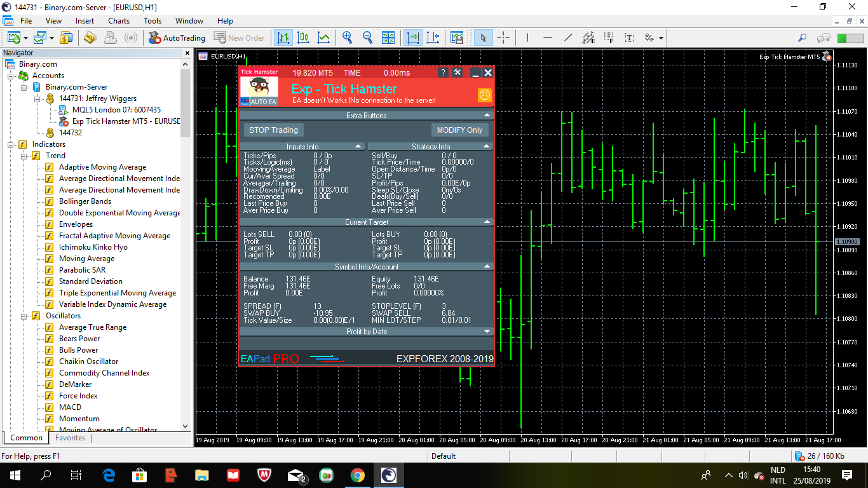Open the File menu
Image resolution: width=868 pixels, height=488 pixels.
click(x=26, y=21)
